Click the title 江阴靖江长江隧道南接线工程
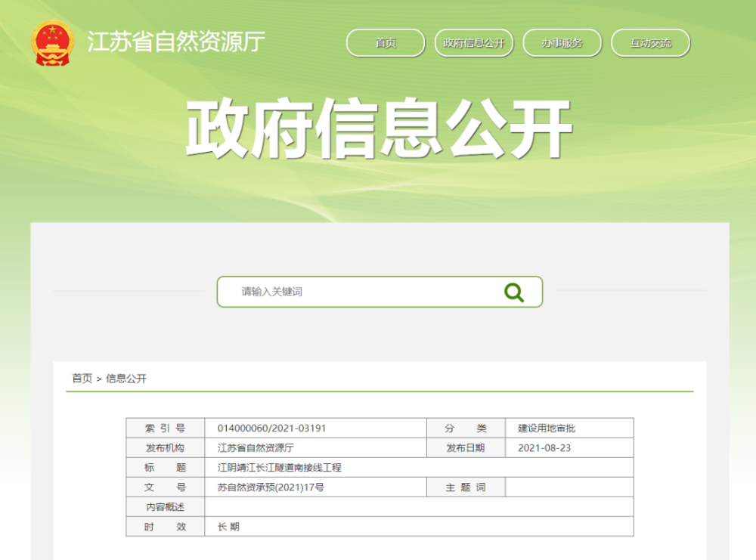This screenshot has height=560, width=756. click(x=279, y=468)
